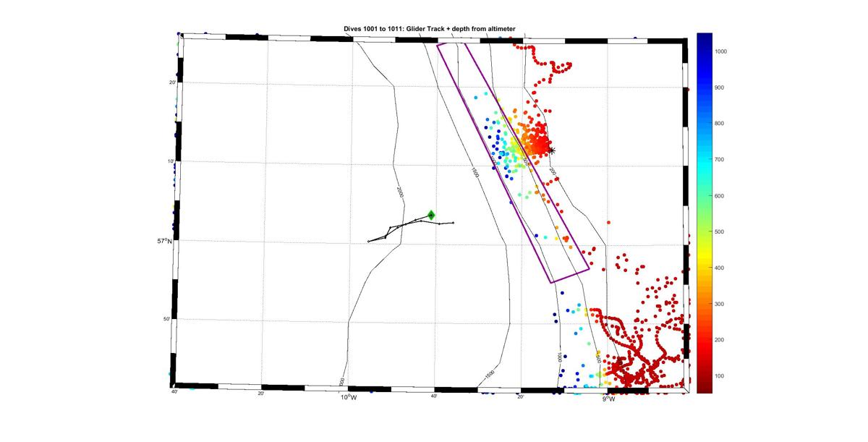868x442 pixels.
Task: Click the '1000' depth contour label
Action: (560, 357)
